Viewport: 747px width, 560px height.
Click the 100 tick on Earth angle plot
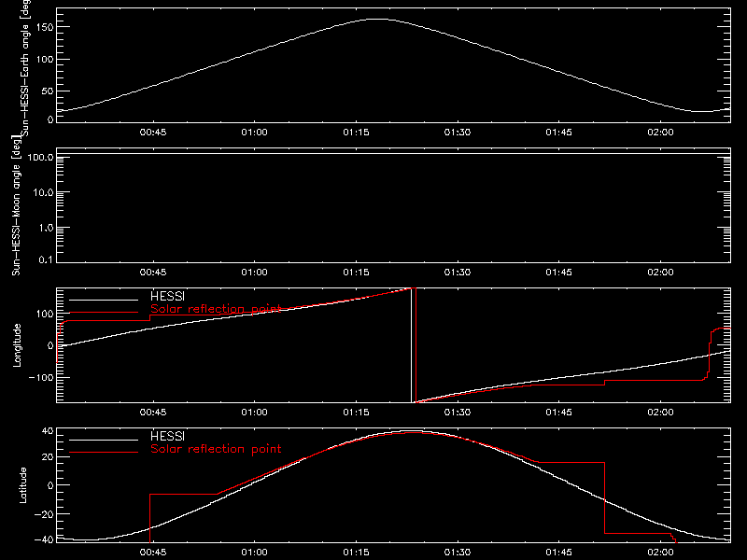click(45, 60)
